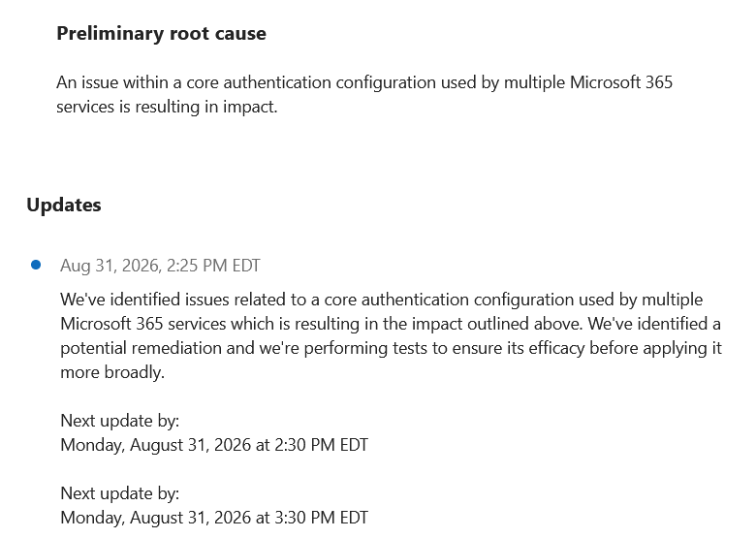Click 'An issue within' opening words
Screen dimensions: 756x538
coord(111,82)
